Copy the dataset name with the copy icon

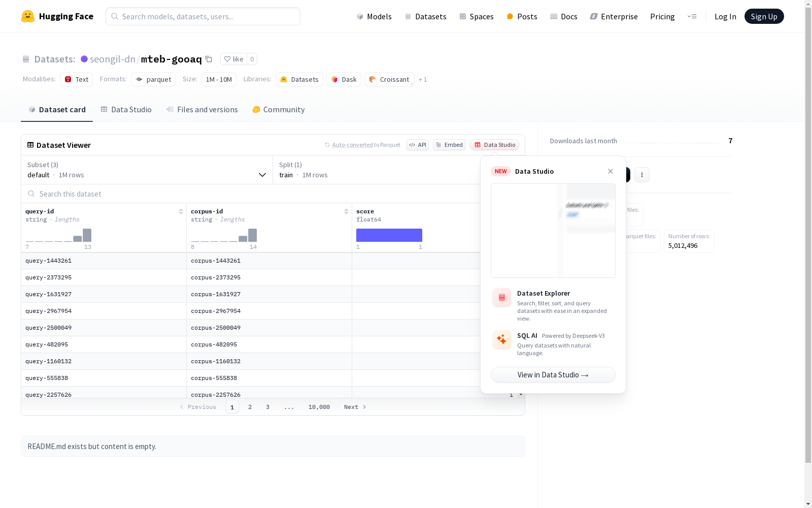[x=209, y=59]
